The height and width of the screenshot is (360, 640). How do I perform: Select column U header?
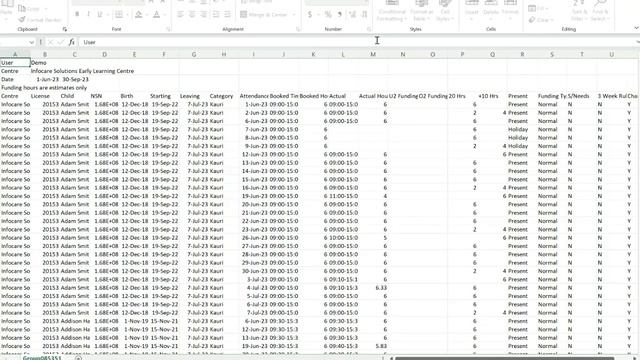611,54
